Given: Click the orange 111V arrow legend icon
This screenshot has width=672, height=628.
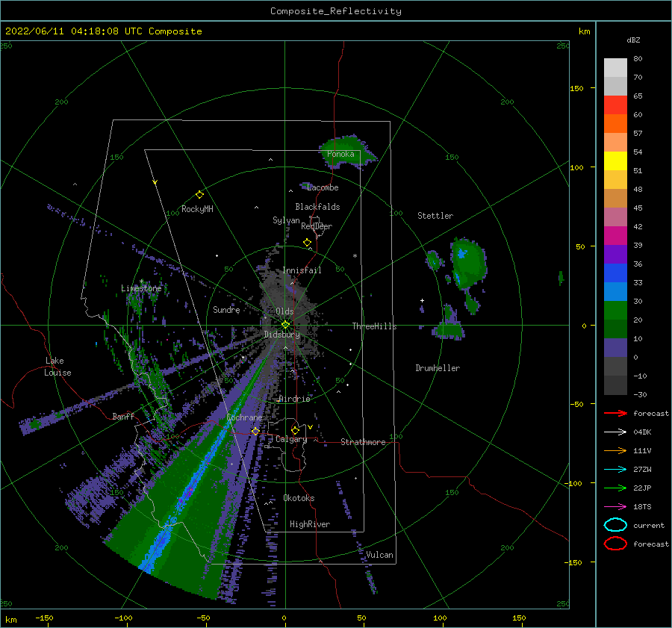Looking at the screenshot, I should [x=615, y=450].
